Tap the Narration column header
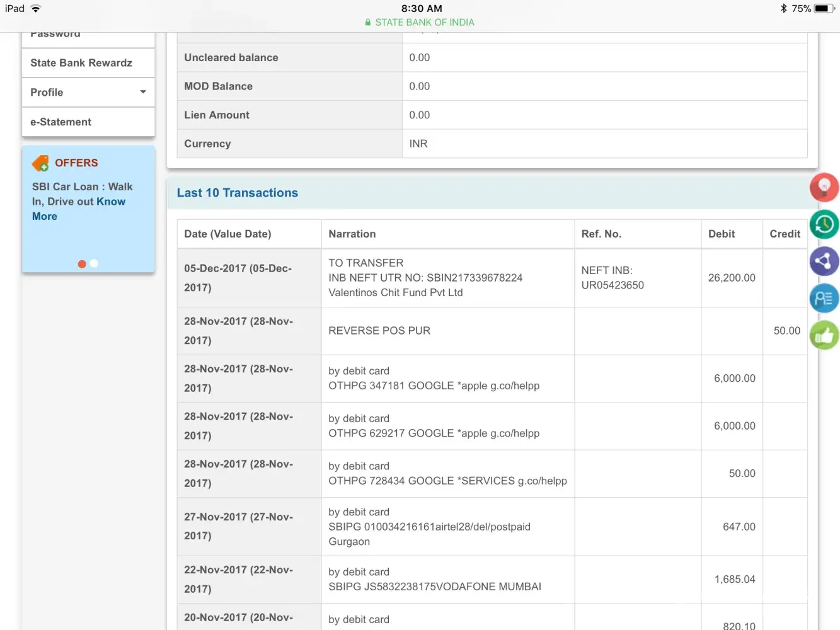This screenshot has height=630, width=840. click(352, 234)
